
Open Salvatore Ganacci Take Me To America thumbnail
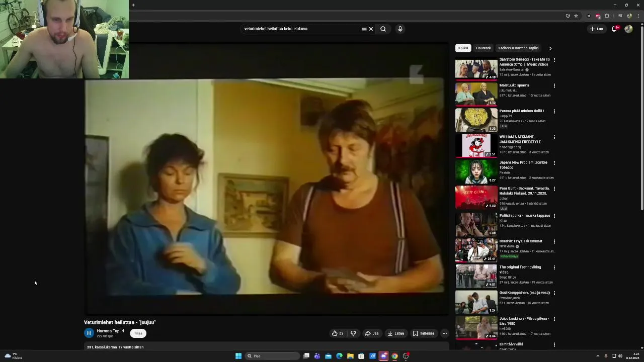pyautogui.click(x=476, y=69)
